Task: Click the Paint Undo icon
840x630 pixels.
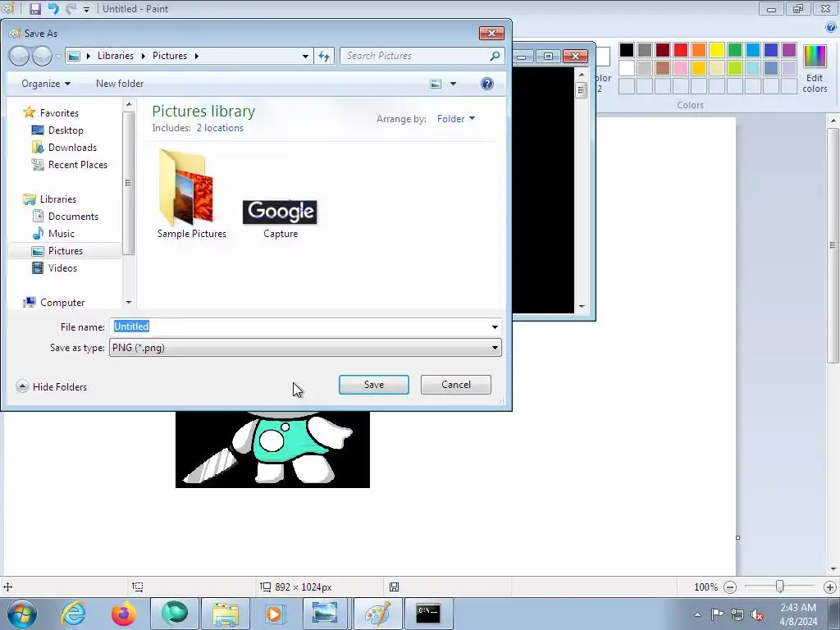Action: 53,8
